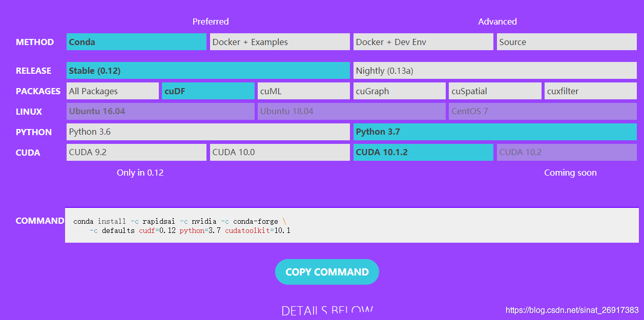644x320 pixels.
Task: Choose All Packages option
Action: pyautogui.click(x=112, y=91)
